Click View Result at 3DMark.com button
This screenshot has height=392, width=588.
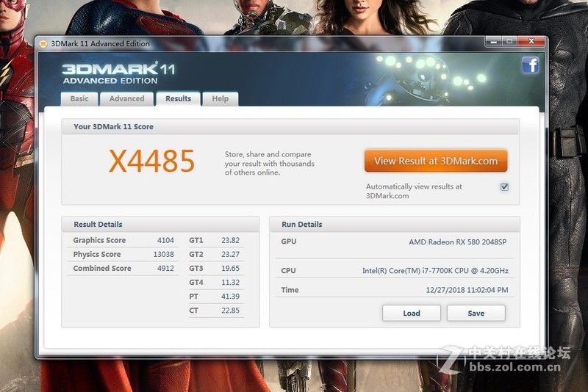[436, 161]
